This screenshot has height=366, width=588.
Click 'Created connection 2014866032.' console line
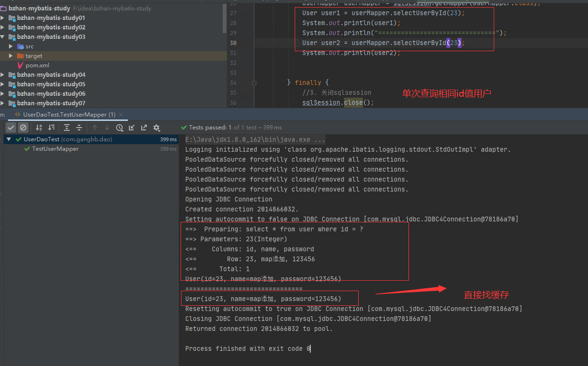(x=242, y=209)
